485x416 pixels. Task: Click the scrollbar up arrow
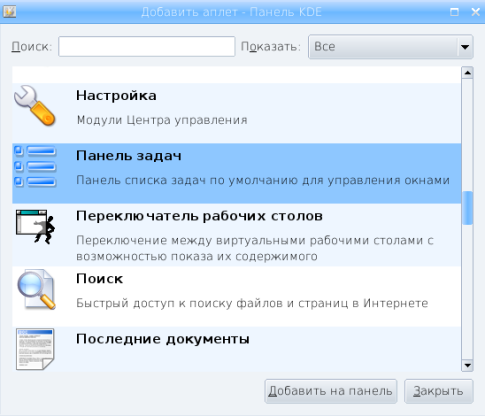(467, 73)
